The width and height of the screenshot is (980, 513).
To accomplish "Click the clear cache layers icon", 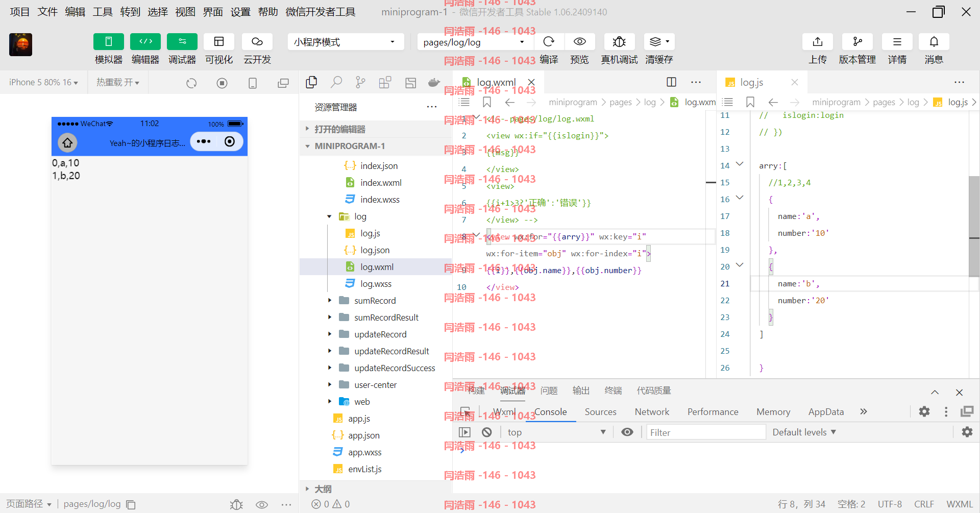I will tap(659, 41).
